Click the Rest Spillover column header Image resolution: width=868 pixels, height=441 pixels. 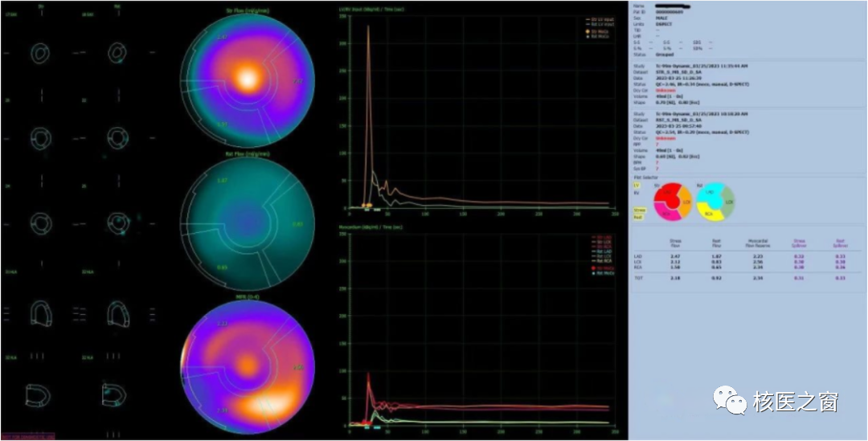click(839, 243)
